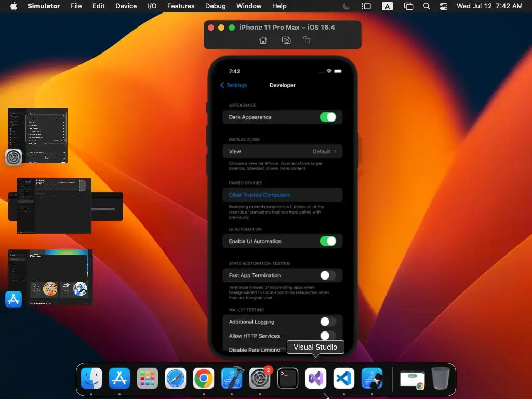Open Terminal from the Dock

[288, 378]
